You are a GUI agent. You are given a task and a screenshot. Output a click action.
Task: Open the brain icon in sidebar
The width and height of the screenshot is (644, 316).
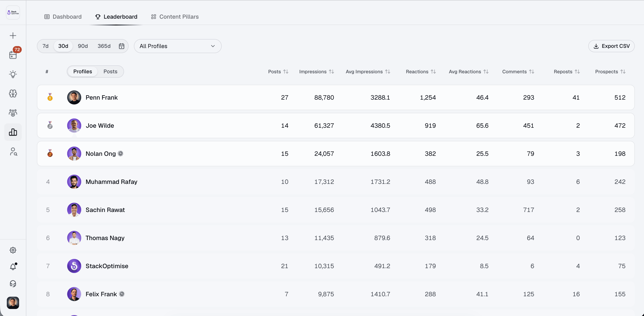13,93
